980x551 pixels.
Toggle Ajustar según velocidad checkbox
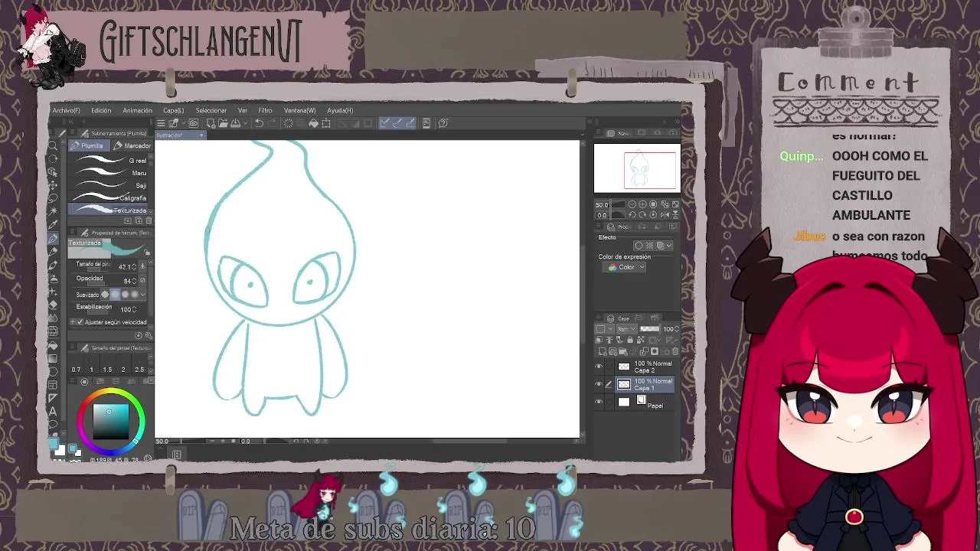(80, 322)
